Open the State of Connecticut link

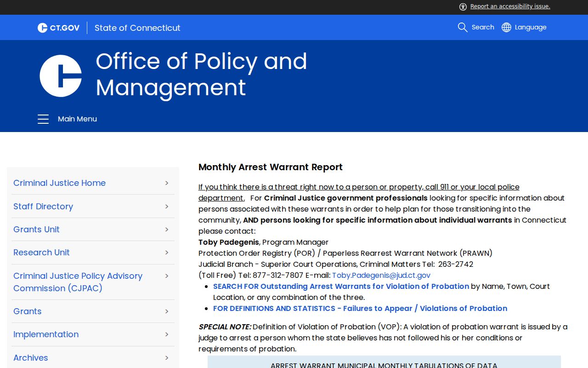pos(137,28)
